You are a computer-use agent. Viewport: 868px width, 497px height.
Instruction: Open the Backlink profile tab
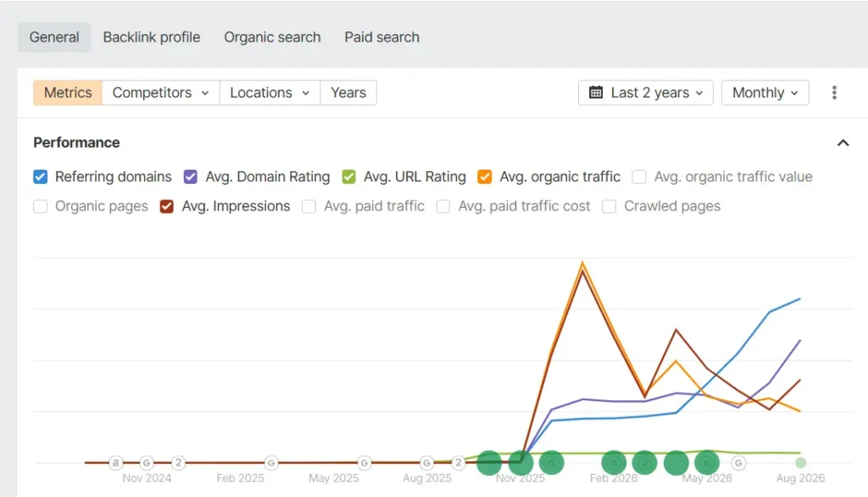point(152,37)
